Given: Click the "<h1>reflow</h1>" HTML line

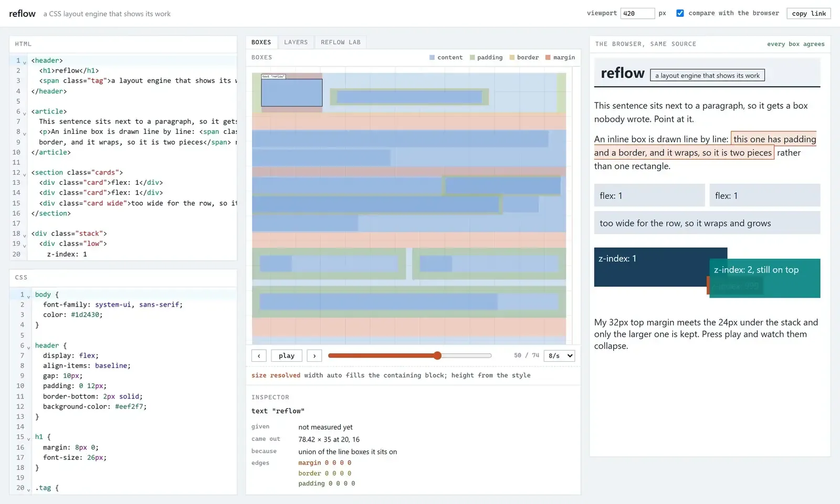Looking at the screenshot, I should [x=69, y=70].
